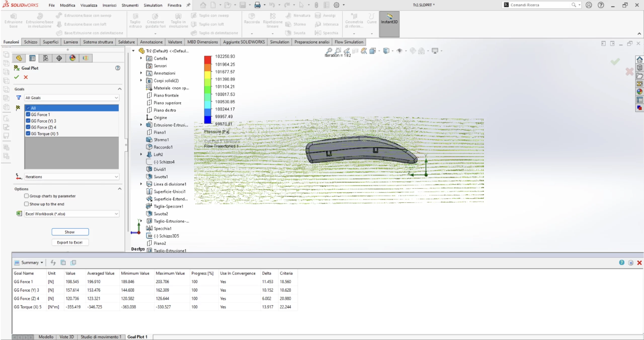Click the print icon in top toolbar
The width and height of the screenshot is (644, 340).
click(x=257, y=5)
